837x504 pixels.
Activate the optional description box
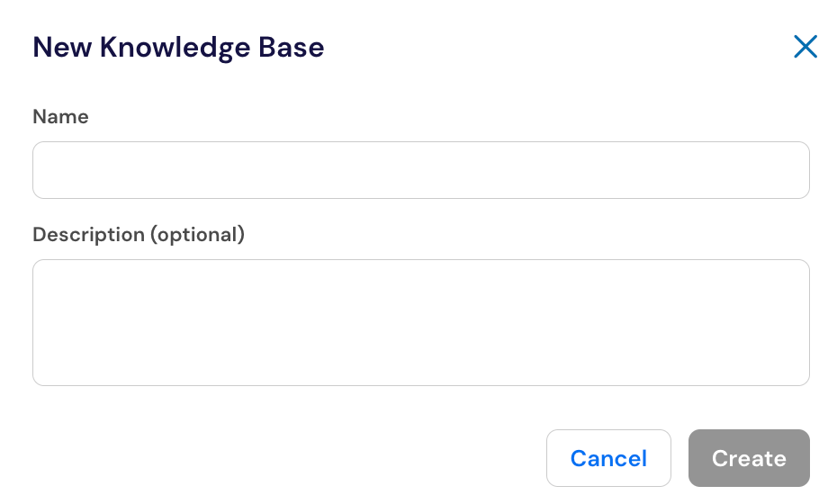pyautogui.click(x=420, y=322)
